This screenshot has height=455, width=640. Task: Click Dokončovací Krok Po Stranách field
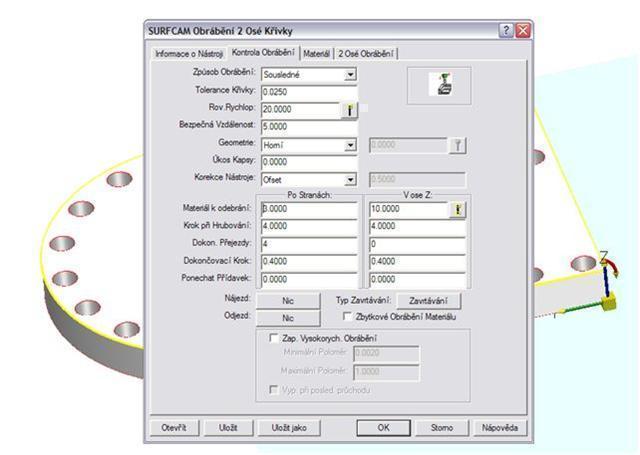[x=309, y=262]
